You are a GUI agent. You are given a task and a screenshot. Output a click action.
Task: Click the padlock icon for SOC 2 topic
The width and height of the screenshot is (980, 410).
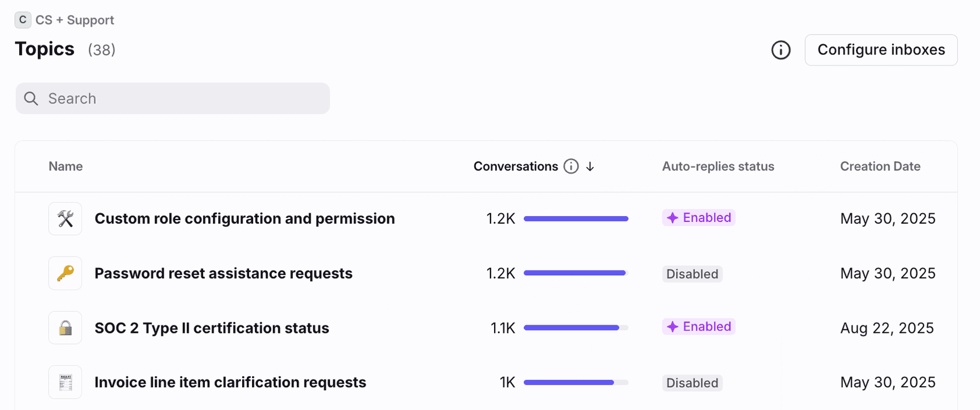click(x=65, y=328)
